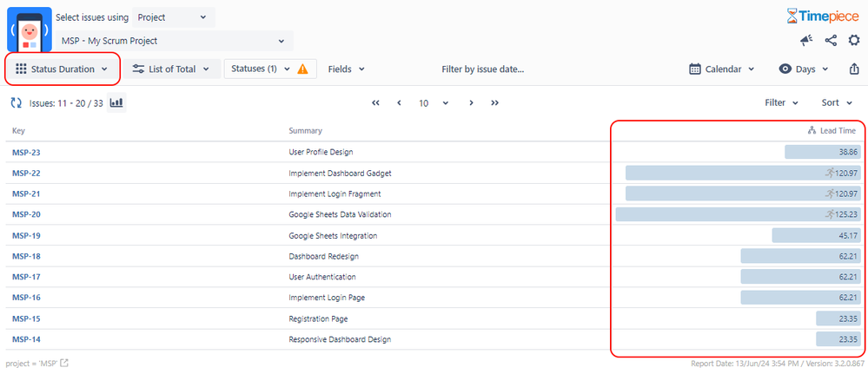Open issue MSP-17
The width and height of the screenshot is (868, 374).
click(x=26, y=277)
